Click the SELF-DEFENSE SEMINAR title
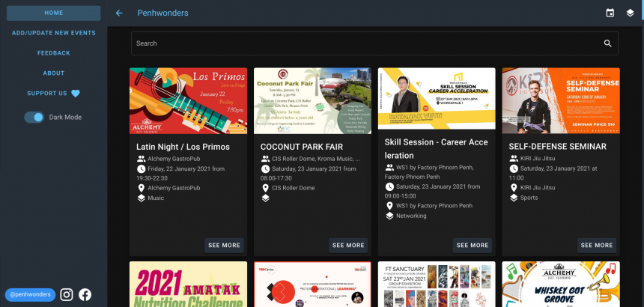 tap(558, 147)
